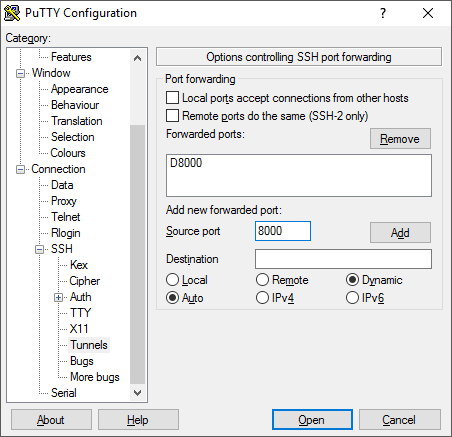
Task: Select the Connection category
Action: [x=58, y=169]
